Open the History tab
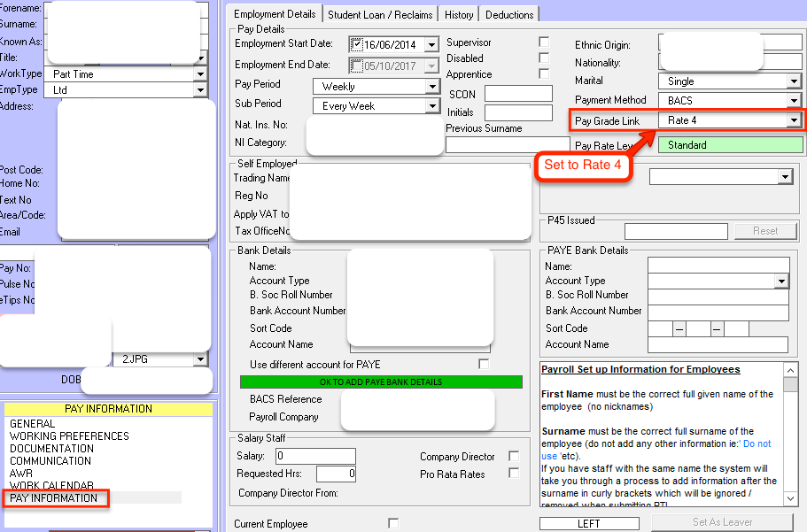 pyautogui.click(x=459, y=14)
